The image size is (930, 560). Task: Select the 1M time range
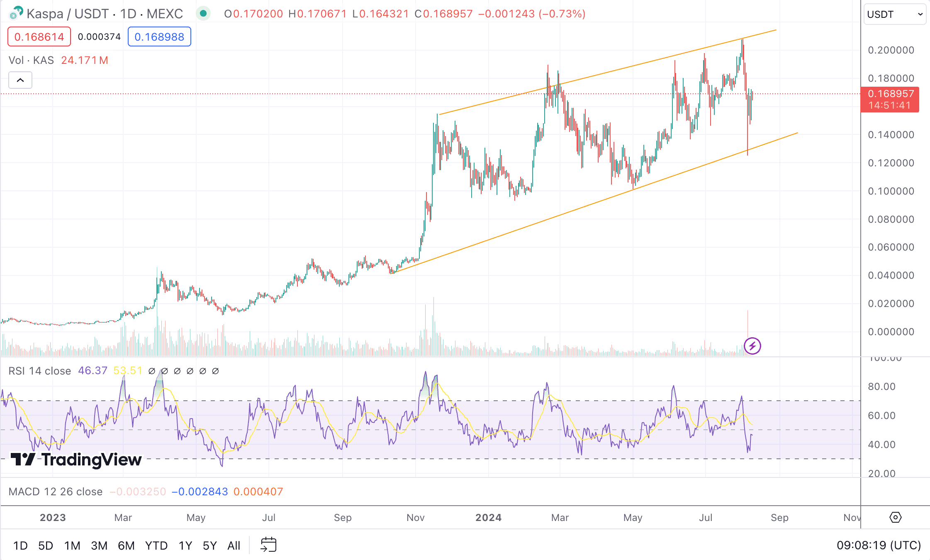point(72,545)
